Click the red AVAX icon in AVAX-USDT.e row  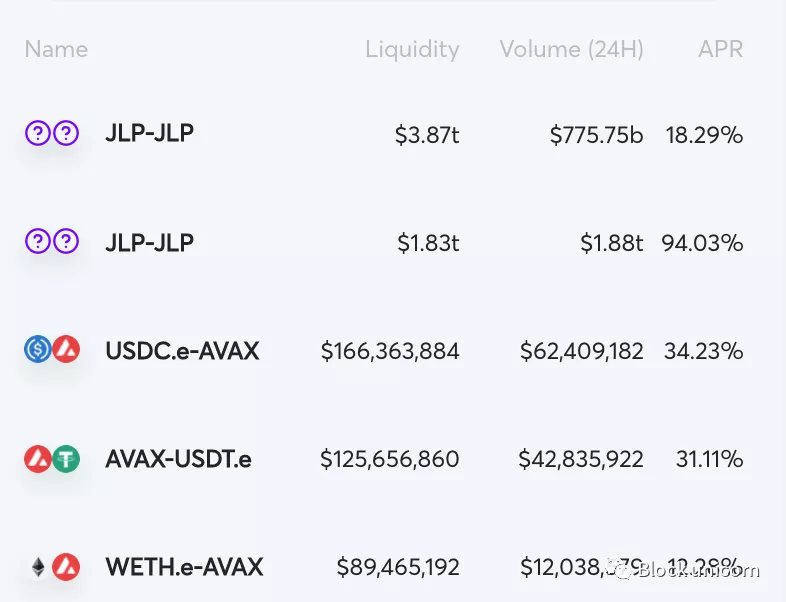38,459
